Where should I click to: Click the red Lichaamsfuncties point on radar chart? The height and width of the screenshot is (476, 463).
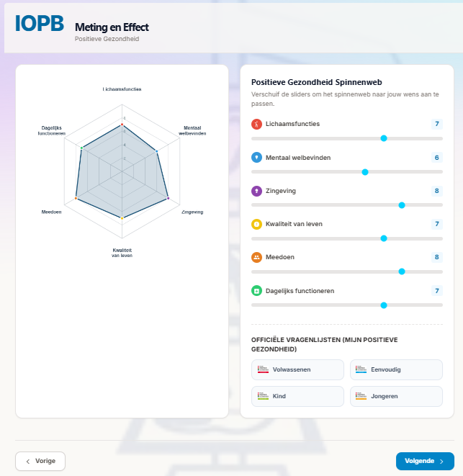tap(122, 125)
